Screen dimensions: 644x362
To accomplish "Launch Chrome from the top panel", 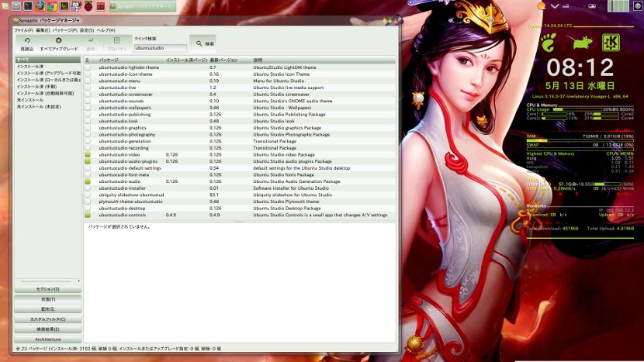I will click(x=52, y=5).
